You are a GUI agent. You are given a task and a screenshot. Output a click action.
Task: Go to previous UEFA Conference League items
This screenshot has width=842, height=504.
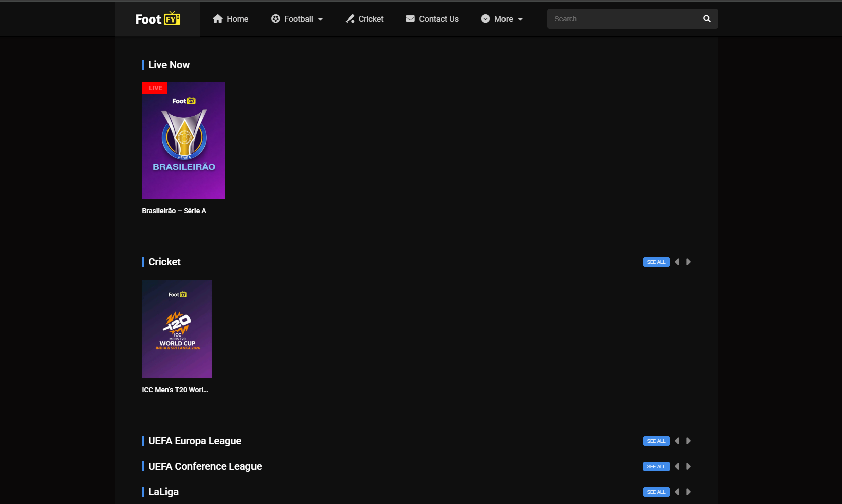pyautogui.click(x=677, y=466)
